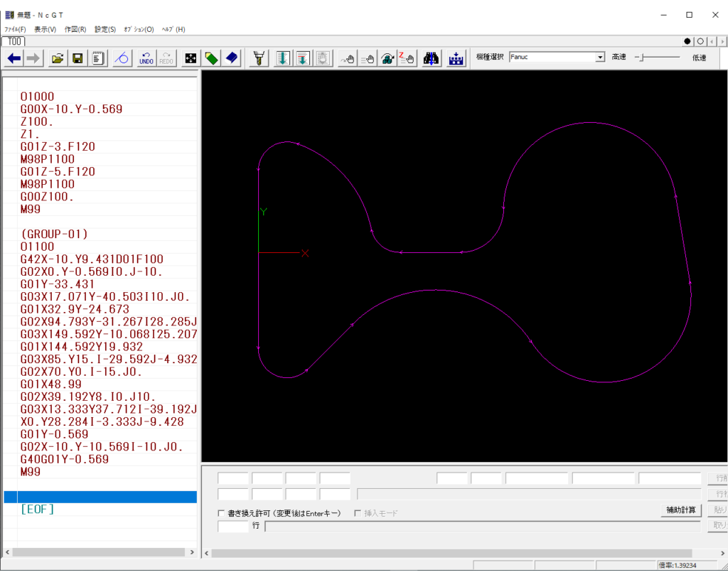The image size is (728, 582).
Task: Click the blue back arrow icon
Action: click(14, 58)
